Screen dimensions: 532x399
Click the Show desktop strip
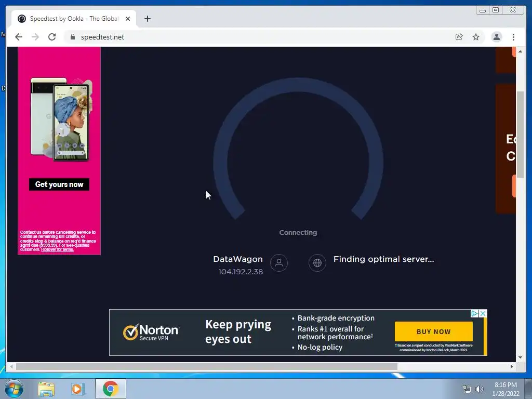pos(528,389)
